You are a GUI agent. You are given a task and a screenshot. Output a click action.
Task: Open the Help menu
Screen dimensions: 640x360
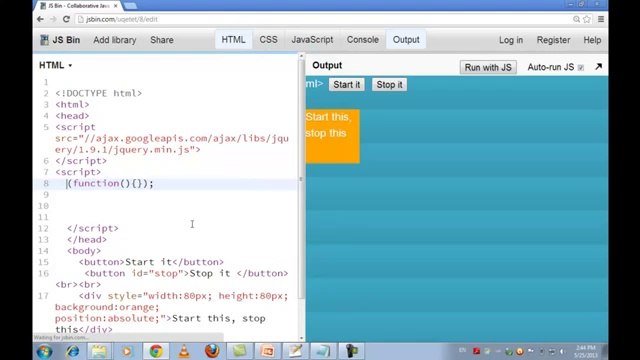pyautogui.click(x=592, y=40)
